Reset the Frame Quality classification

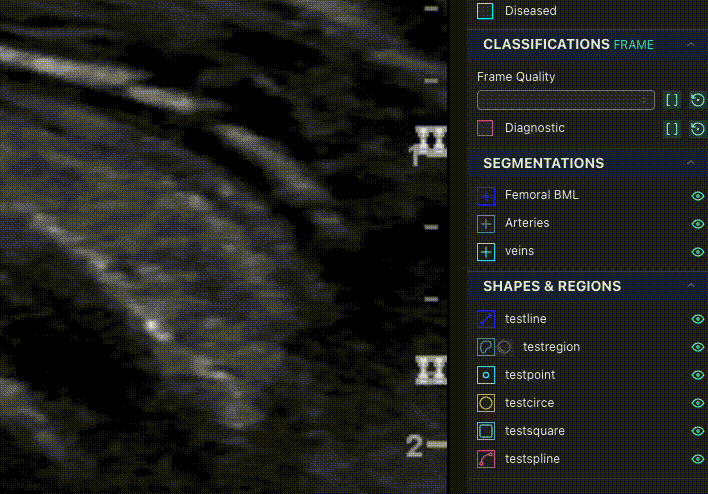tap(698, 100)
